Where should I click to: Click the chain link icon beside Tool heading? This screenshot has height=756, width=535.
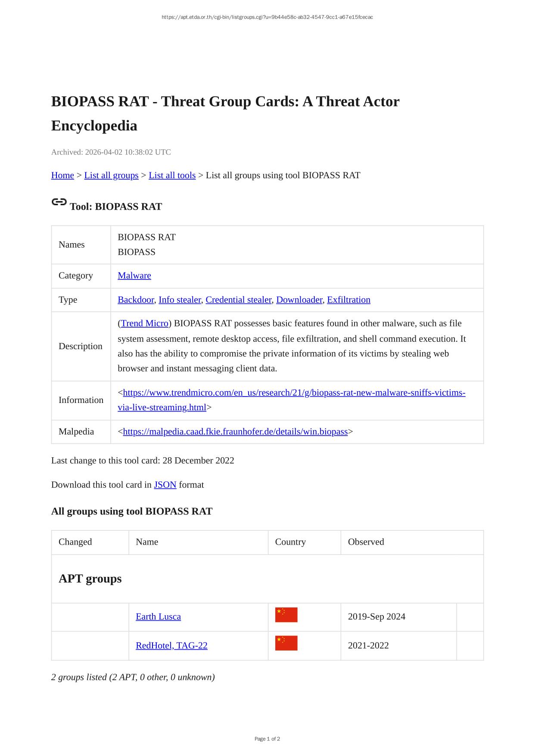click(59, 202)
